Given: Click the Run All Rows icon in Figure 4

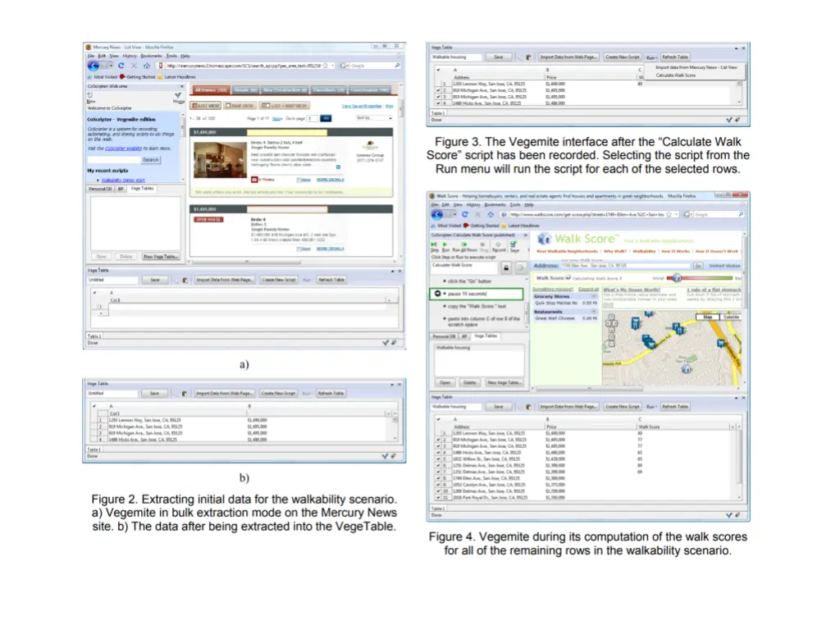Looking at the screenshot, I should 464,244.
